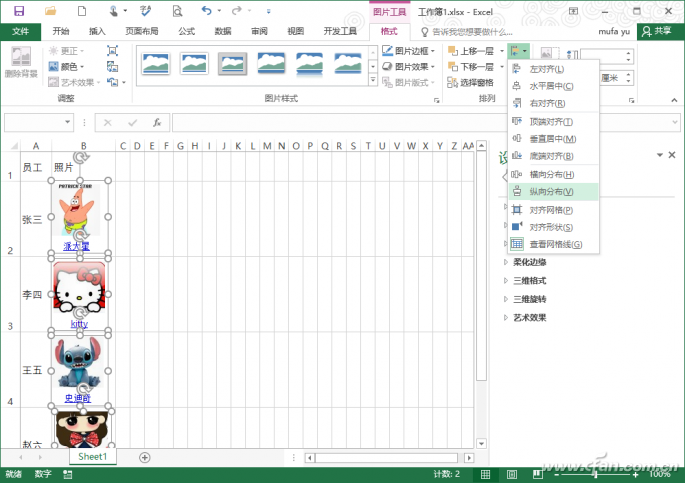Choose Align Left (L) from menu
The height and width of the screenshot is (483, 685).
(x=553, y=69)
